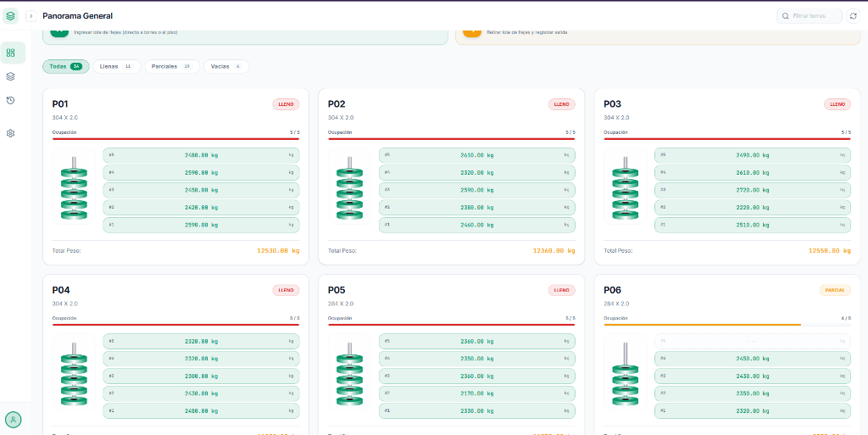The height and width of the screenshot is (435, 868).
Task: Click the PARCIAL badge on P06
Action: (x=835, y=290)
